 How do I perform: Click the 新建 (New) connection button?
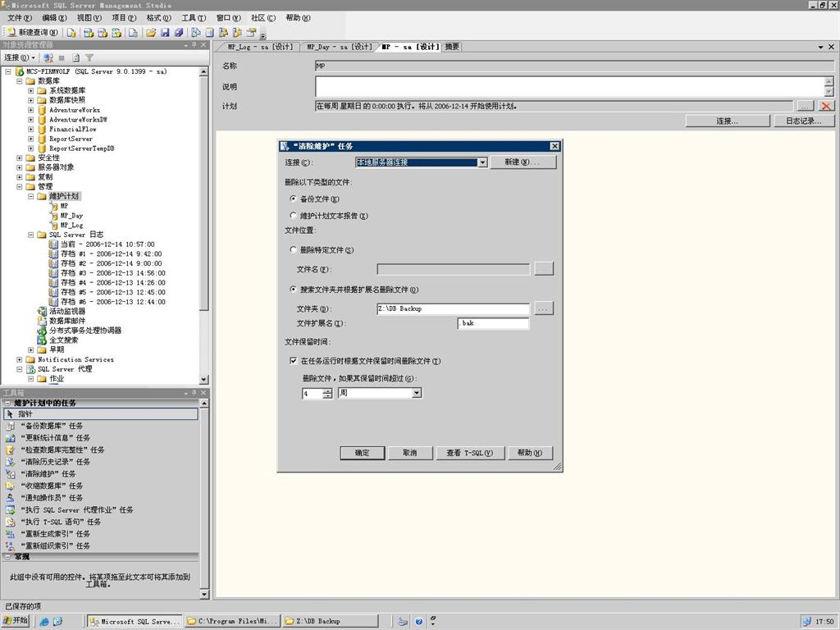point(523,162)
